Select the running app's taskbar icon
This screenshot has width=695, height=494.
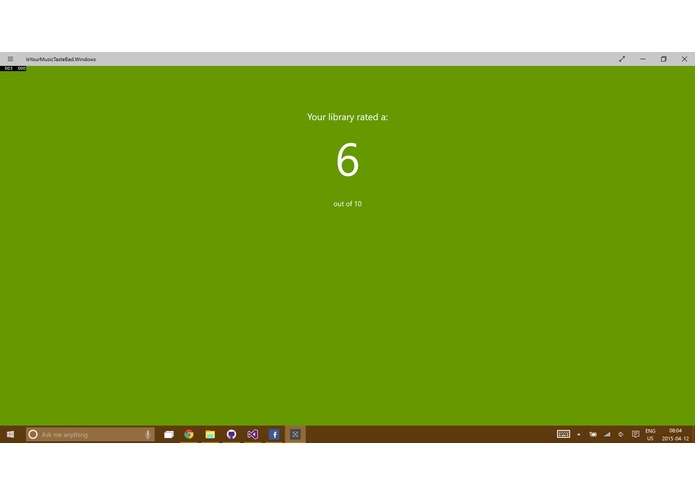[295, 435]
